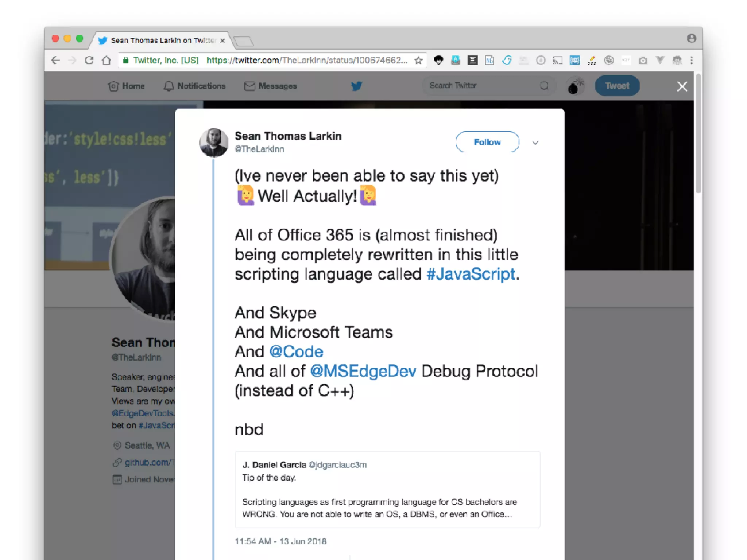This screenshot has height=560, width=747.
Task: Click the Chromecast extension icon
Action: [557, 60]
